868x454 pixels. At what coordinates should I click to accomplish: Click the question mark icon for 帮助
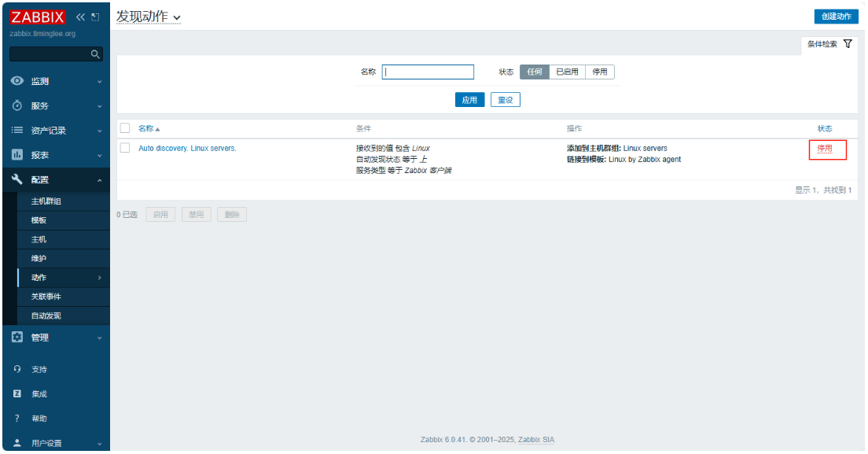(x=17, y=418)
